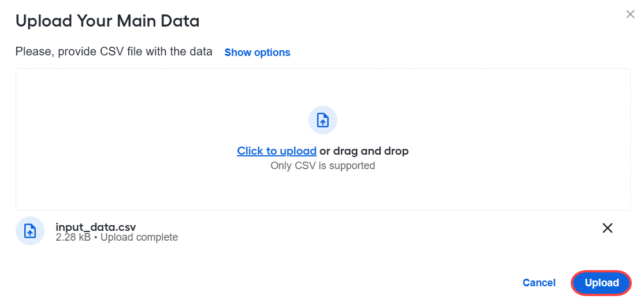The height and width of the screenshot is (303, 644).
Task: Click the word 'drop' in drag and drop
Action: coord(396,151)
